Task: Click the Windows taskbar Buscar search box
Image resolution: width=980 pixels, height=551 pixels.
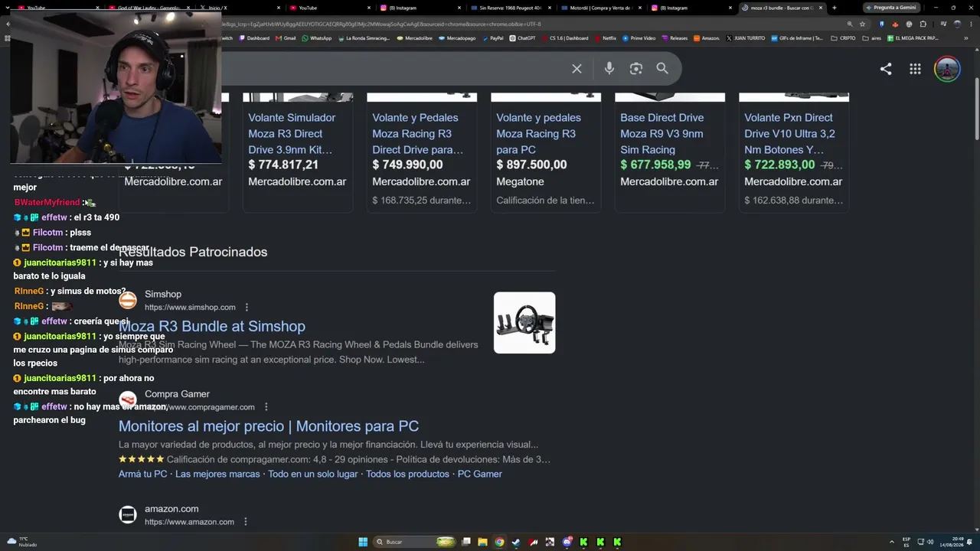Action: pyautogui.click(x=414, y=542)
